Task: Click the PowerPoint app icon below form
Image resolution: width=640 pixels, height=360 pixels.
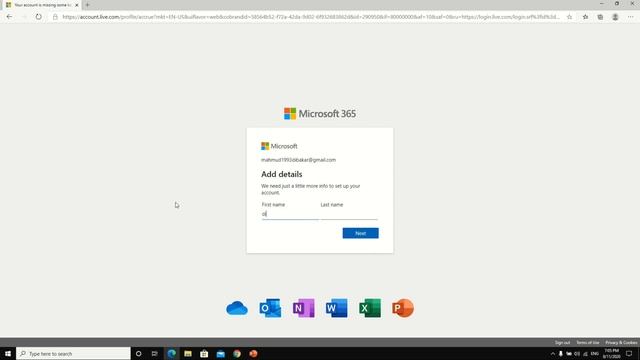Action: coord(403,308)
